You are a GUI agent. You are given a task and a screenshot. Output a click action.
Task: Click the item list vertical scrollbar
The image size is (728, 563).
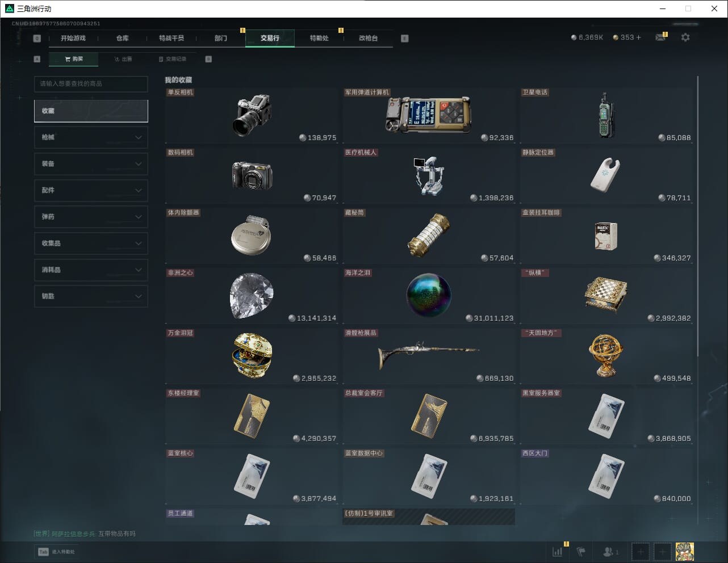click(x=697, y=216)
